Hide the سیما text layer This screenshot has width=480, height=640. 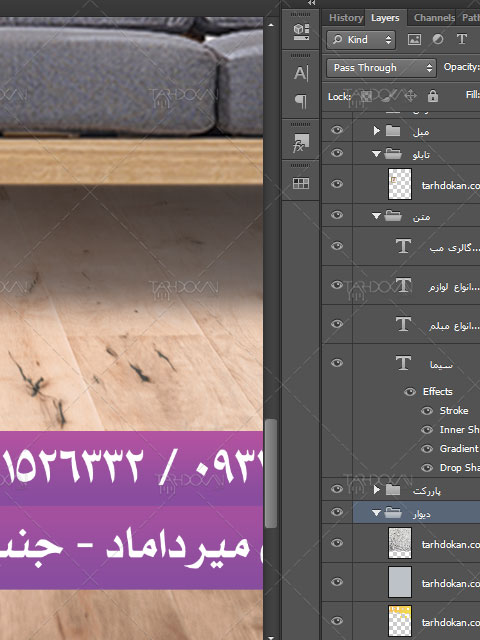coord(337,363)
